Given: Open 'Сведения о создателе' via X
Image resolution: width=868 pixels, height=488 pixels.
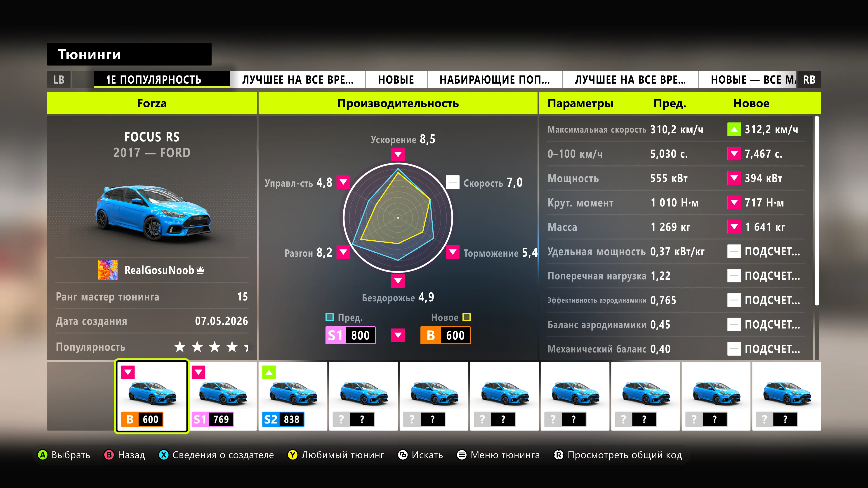Looking at the screenshot, I should click(x=216, y=455).
